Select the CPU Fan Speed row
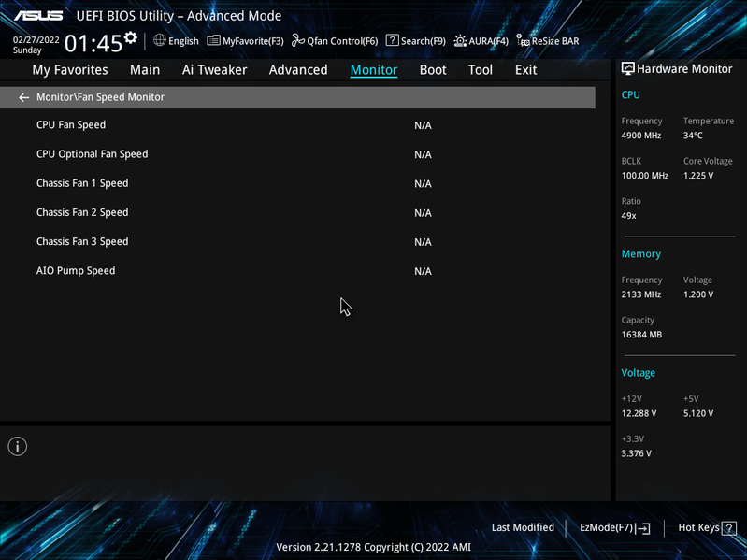 coord(297,125)
